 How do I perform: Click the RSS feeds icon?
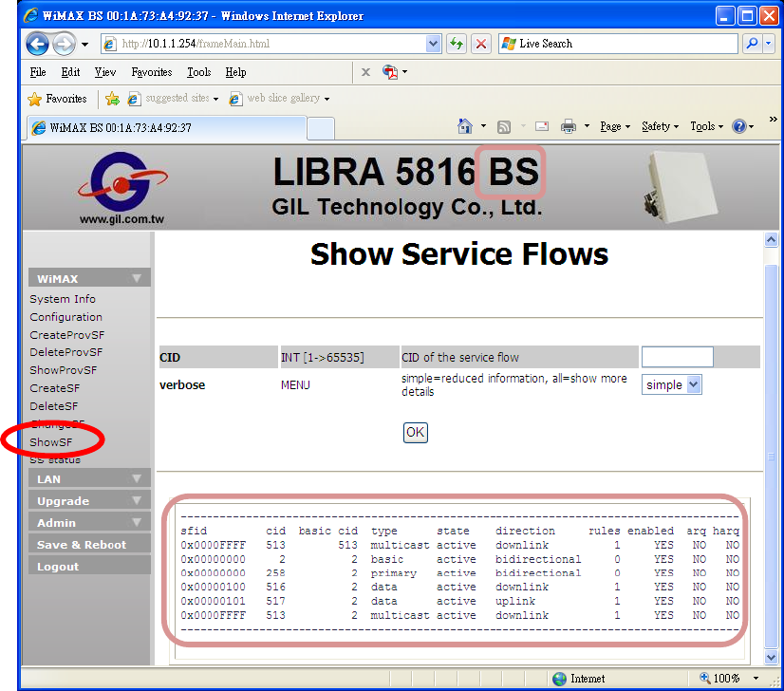(504, 127)
